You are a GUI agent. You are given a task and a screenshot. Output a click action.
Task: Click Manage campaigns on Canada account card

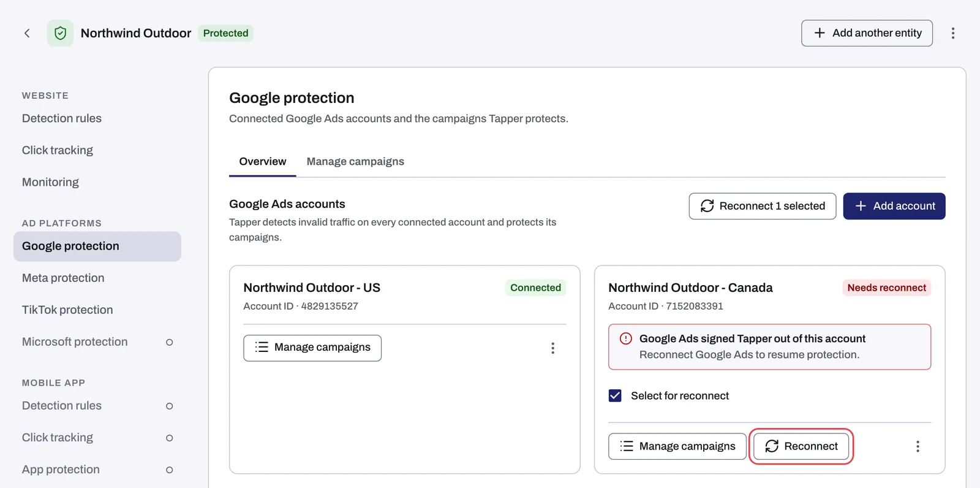point(677,446)
